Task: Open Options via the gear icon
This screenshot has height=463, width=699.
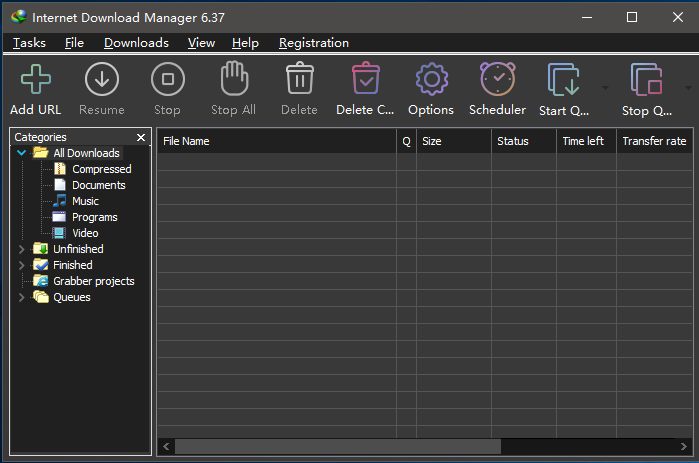Action: click(432, 79)
